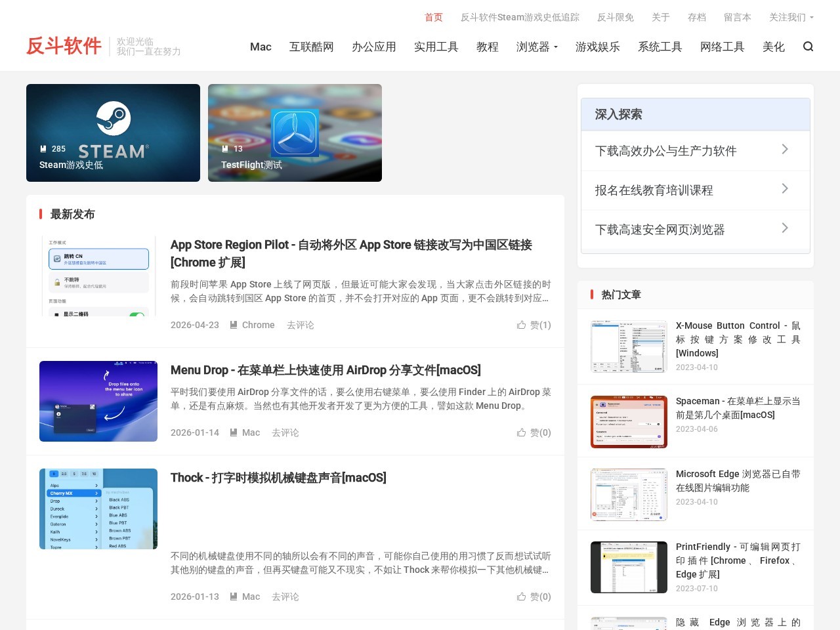Open App Store Region Pilot article title
The width and height of the screenshot is (840, 630).
click(x=351, y=253)
